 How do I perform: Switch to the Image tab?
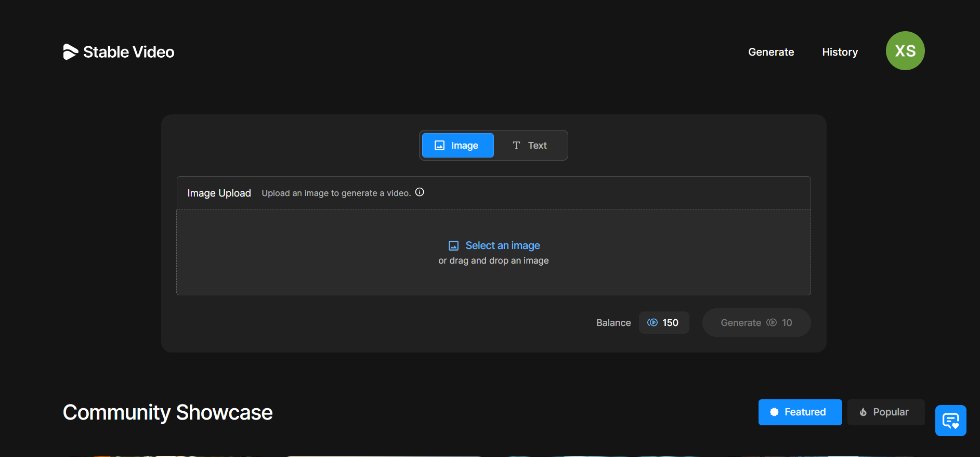point(458,145)
